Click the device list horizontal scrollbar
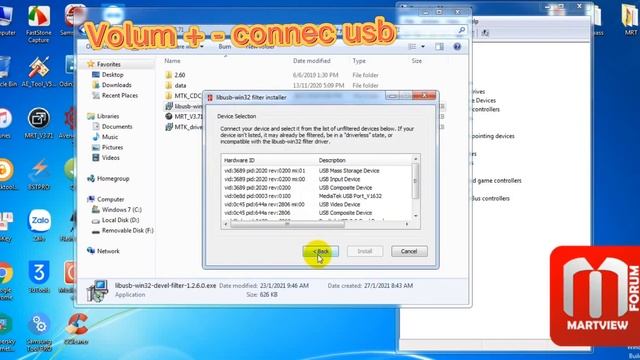 point(287,224)
